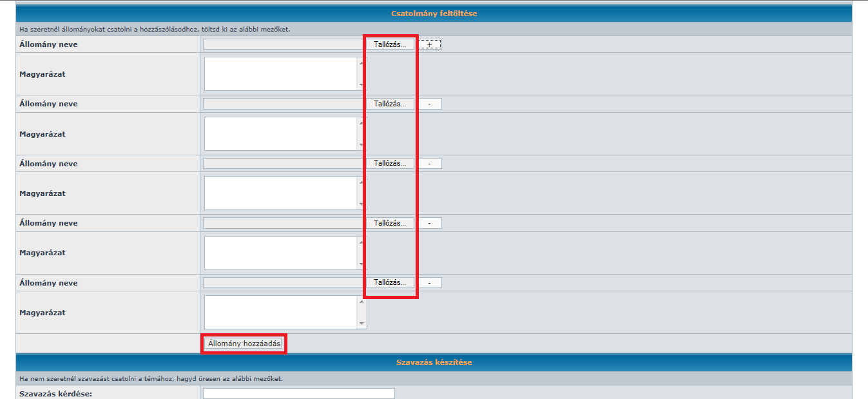Browse for a file in the second attachment row
The height and width of the screenshot is (399, 868).
tap(390, 104)
